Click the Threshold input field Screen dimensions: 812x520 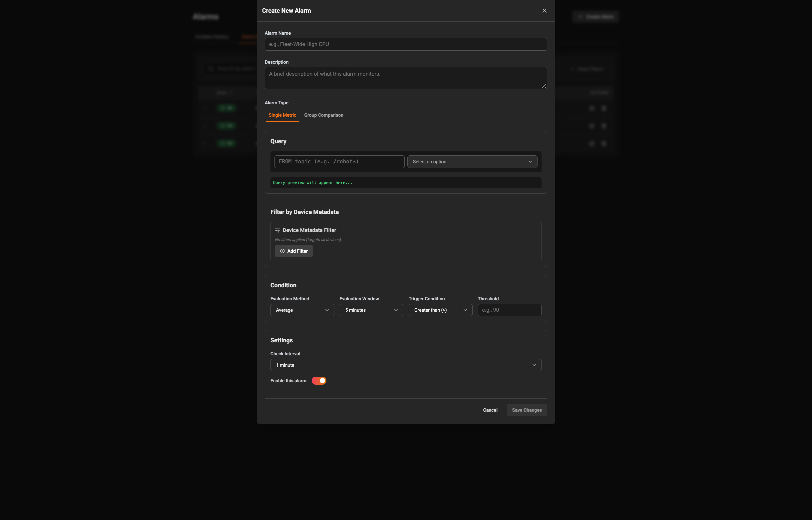[x=509, y=310]
